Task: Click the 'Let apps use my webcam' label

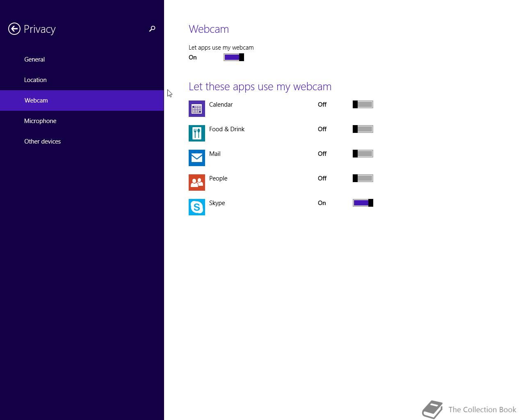Action: (221, 48)
